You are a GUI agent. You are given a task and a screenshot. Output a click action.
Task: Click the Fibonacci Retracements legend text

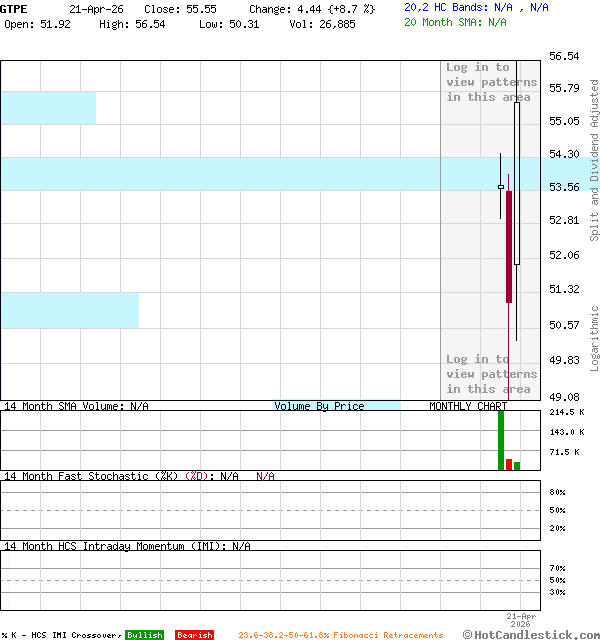tap(340, 635)
